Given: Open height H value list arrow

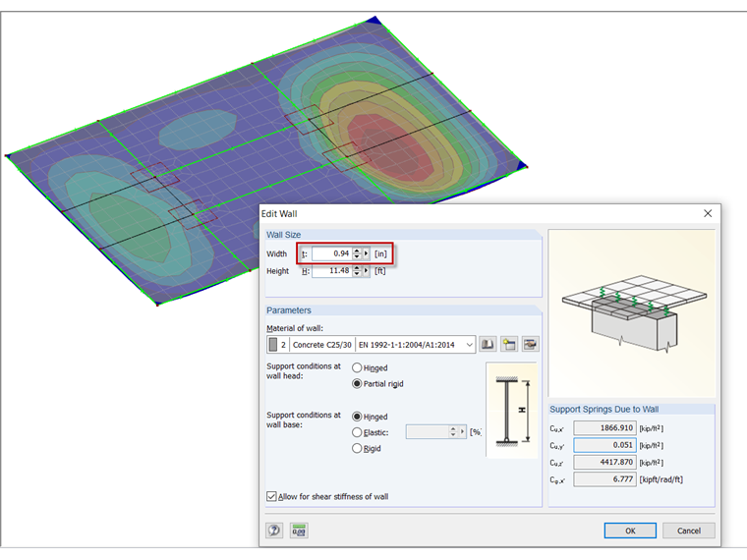Looking at the screenshot, I should point(366,271).
